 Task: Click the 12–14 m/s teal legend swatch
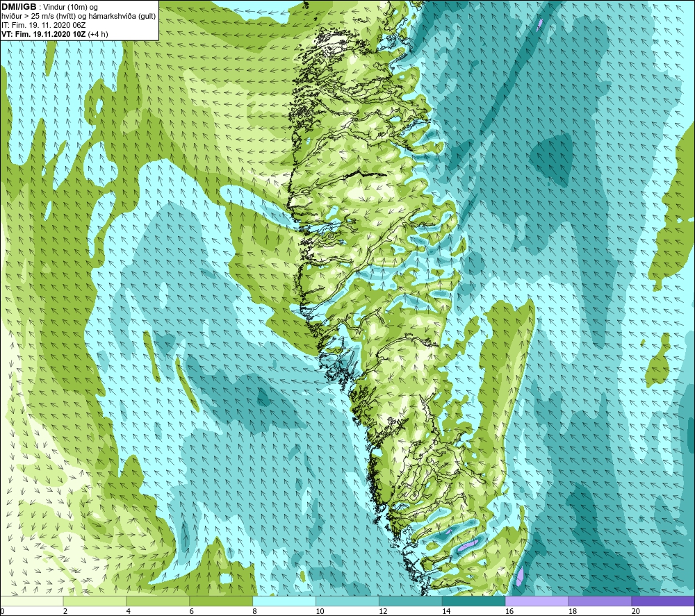(411, 601)
